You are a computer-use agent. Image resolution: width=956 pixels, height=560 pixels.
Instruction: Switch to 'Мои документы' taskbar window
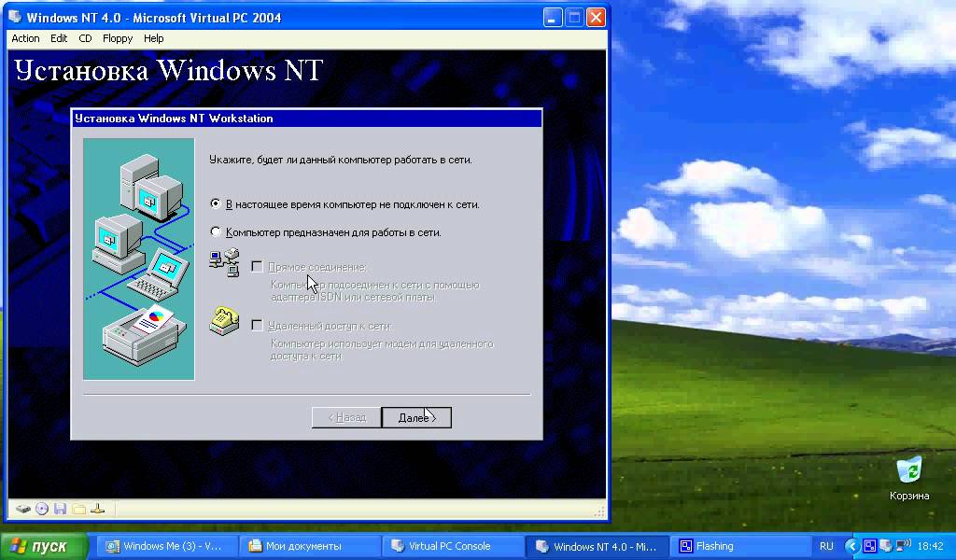point(310,546)
